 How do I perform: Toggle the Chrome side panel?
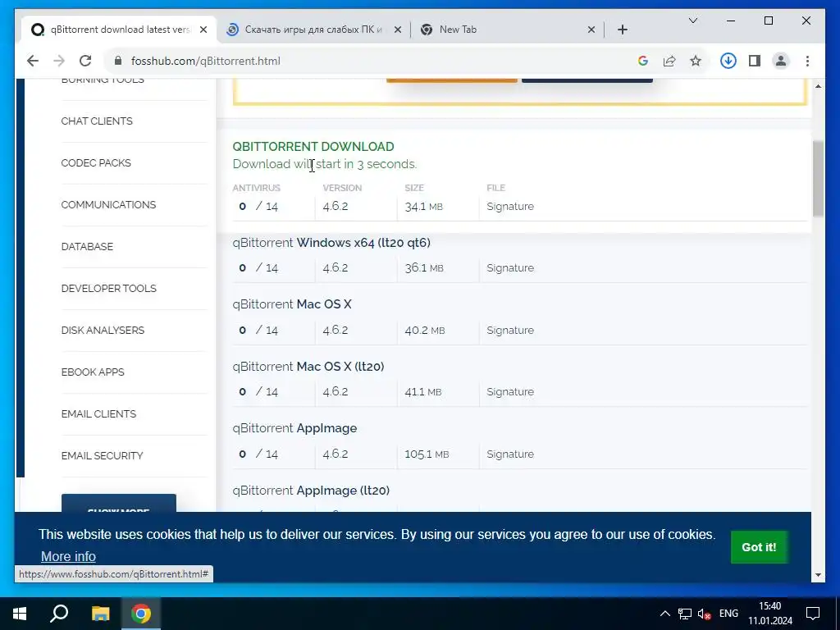pyautogui.click(x=755, y=61)
